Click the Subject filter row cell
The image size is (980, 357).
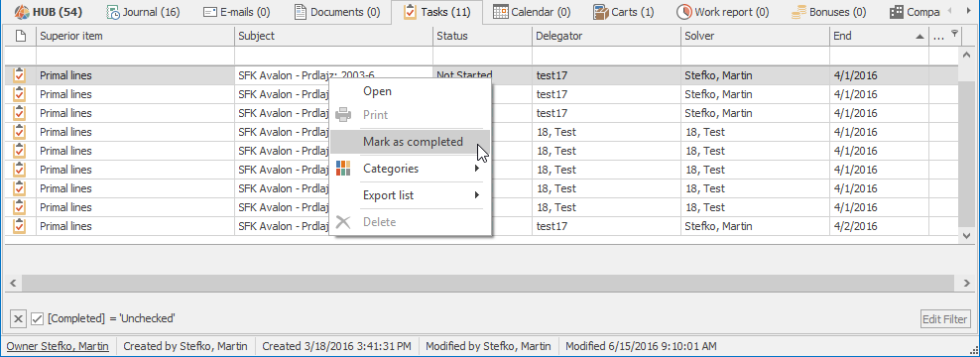pyautogui.click(x=333, y=56)
